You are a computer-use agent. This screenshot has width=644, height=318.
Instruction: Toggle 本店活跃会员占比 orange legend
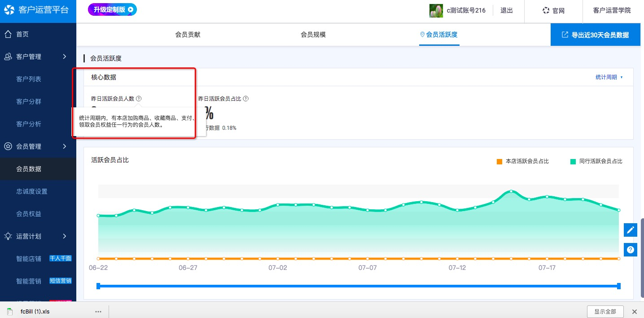pos(522,161)
